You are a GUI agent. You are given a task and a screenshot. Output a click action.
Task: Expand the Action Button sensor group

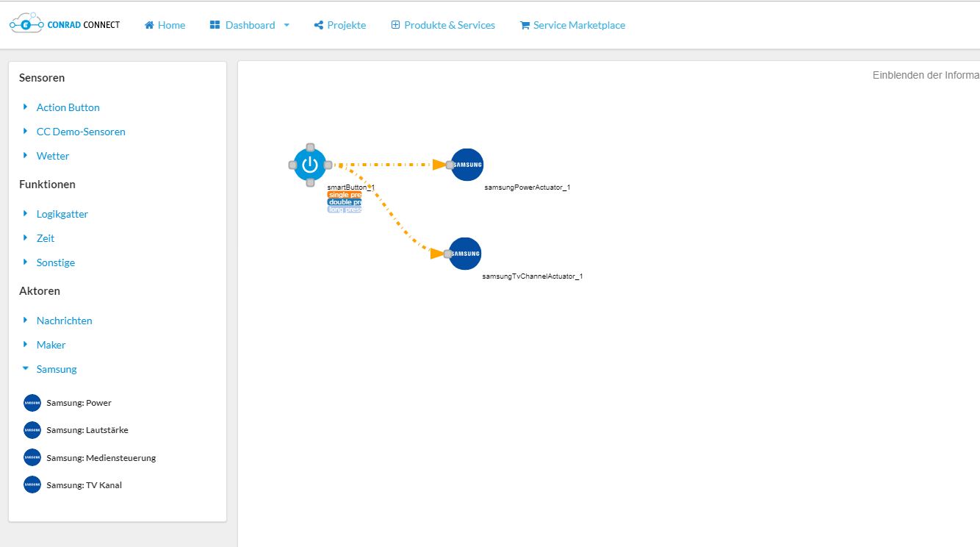tap(68, 107)
